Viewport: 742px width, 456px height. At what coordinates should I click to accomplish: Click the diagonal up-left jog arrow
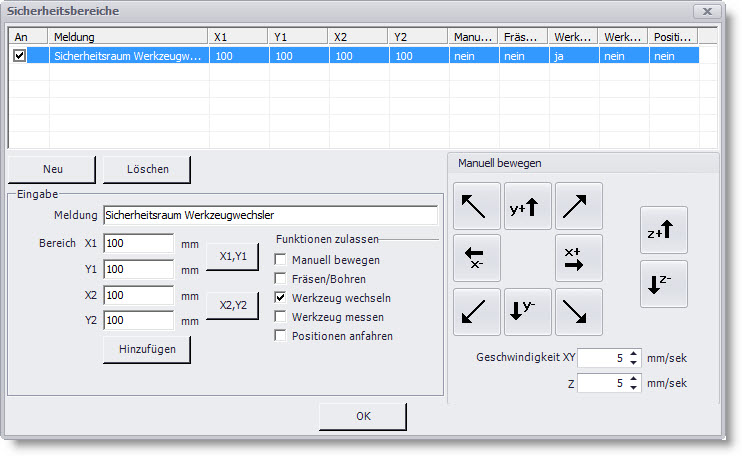[477, 207]
